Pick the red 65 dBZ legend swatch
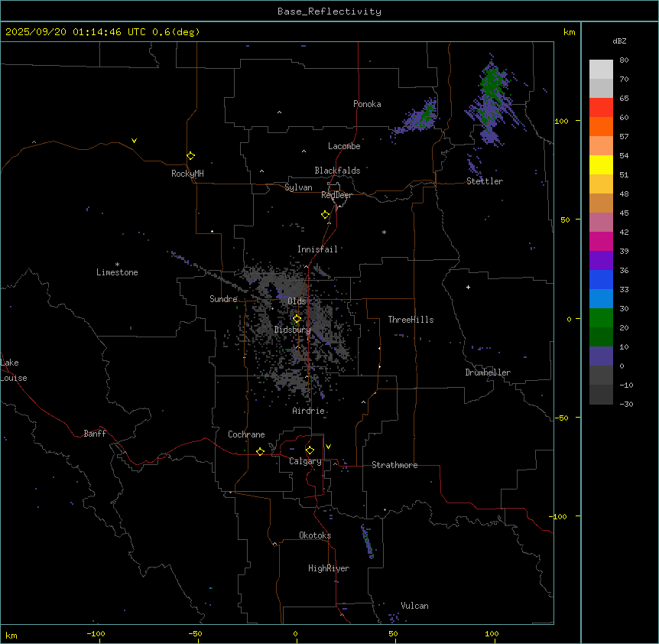659x644 pixels. [x=601, y=107]
